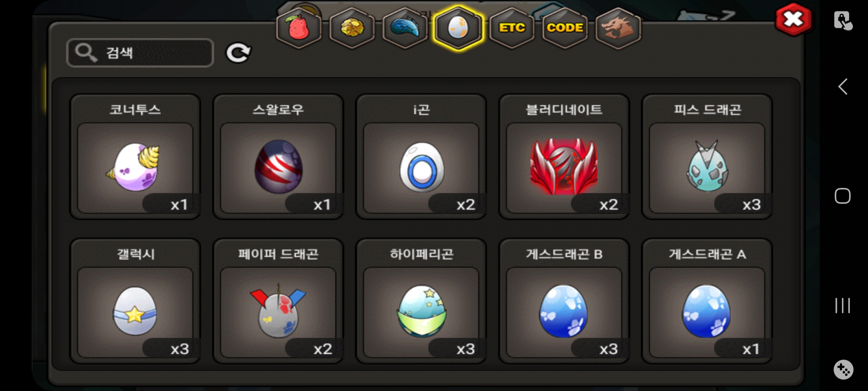The height and width of the screenshot is (391, 868).
Task: Pick the 블러디네이트 red clawed egg
Action: click(x=564, y=157)
